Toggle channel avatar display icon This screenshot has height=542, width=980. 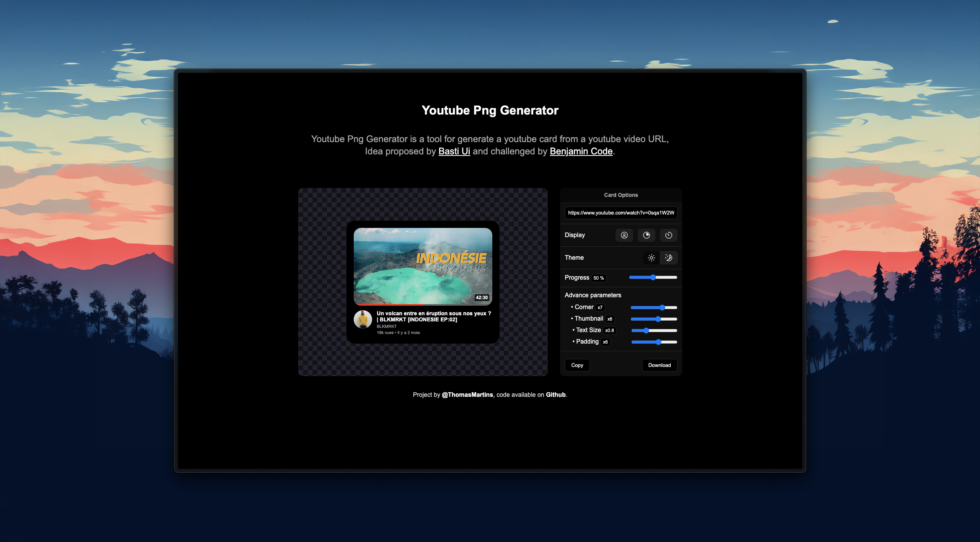(624, 235)
